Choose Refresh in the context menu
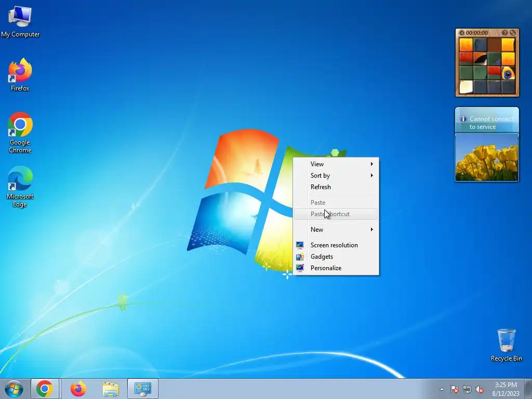This screenshot has width=532, height=399. click(336, 187)
